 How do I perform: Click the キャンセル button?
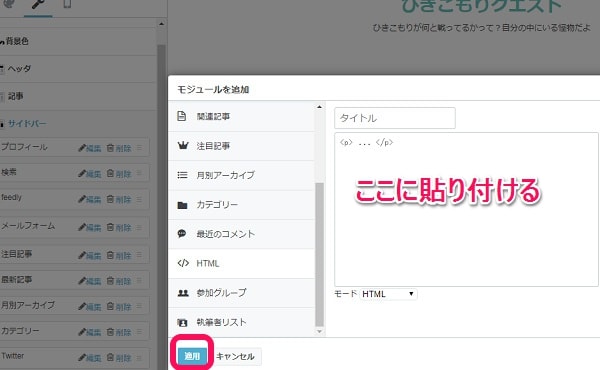click(235, 357)
